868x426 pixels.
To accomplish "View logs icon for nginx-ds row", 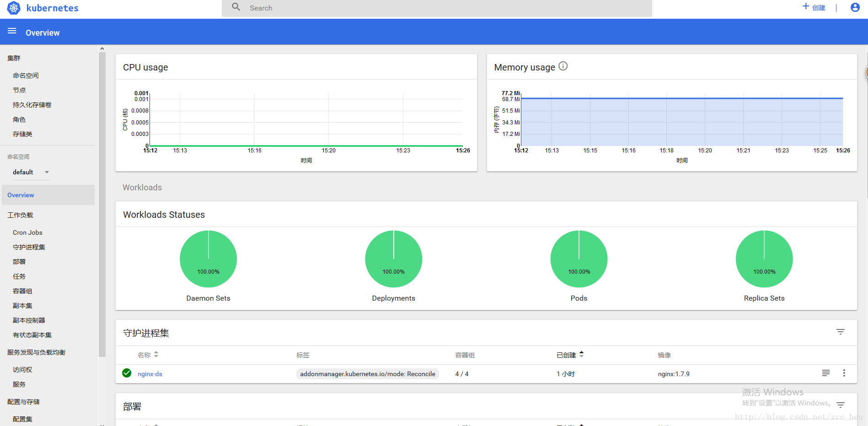I will pyautogui.click(x=826, y=373).
